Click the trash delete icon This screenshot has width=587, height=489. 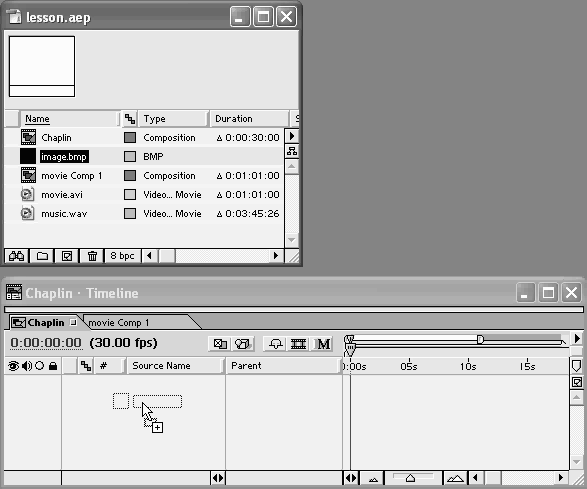coord(92,256)
